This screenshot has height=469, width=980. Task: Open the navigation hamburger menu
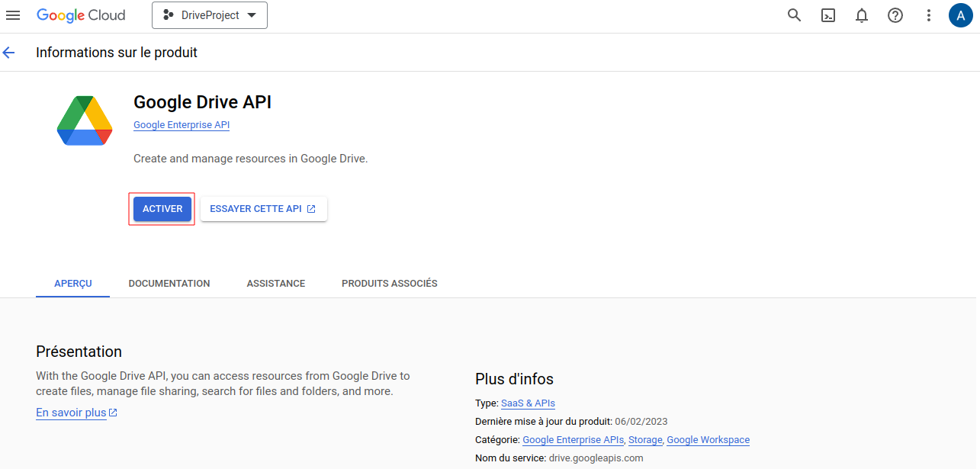(13, 14)
